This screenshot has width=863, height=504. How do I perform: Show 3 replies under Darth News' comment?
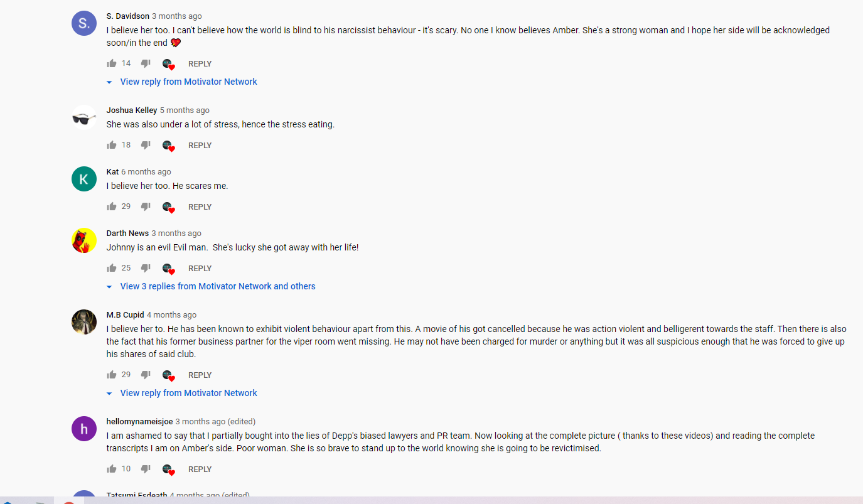coord(218,286)
